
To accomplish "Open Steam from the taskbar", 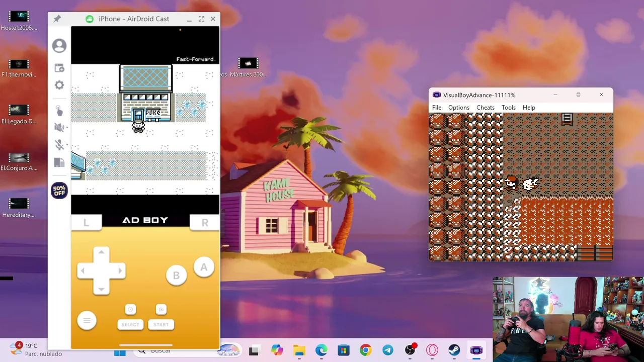I will (454, 350).
